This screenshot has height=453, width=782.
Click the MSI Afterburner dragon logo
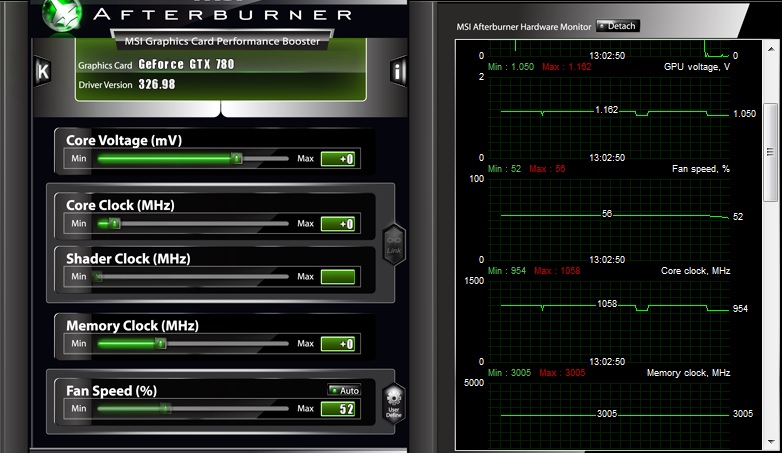click(62, 15)
